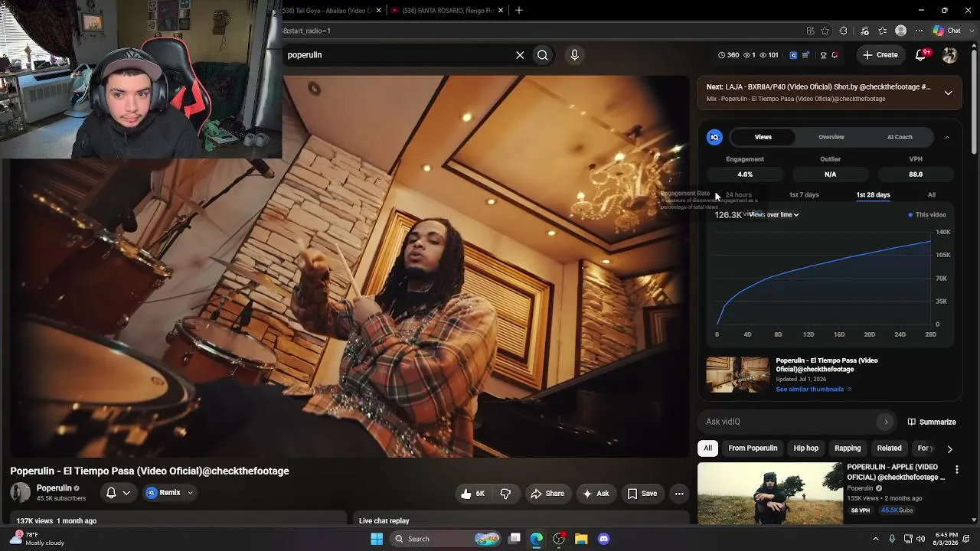Click the YouTube Create button
Image resolution: width=980 pixels, height=551 pixels.
(880, 55)
